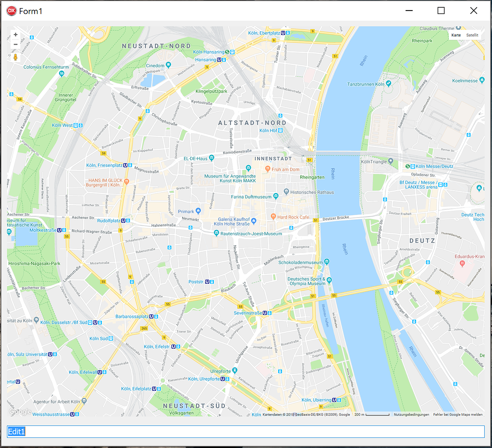Viewport: 492px width, 448px height.
Task: Select the Früh am Dom restaurant marker
Action: tap(268, 169)
